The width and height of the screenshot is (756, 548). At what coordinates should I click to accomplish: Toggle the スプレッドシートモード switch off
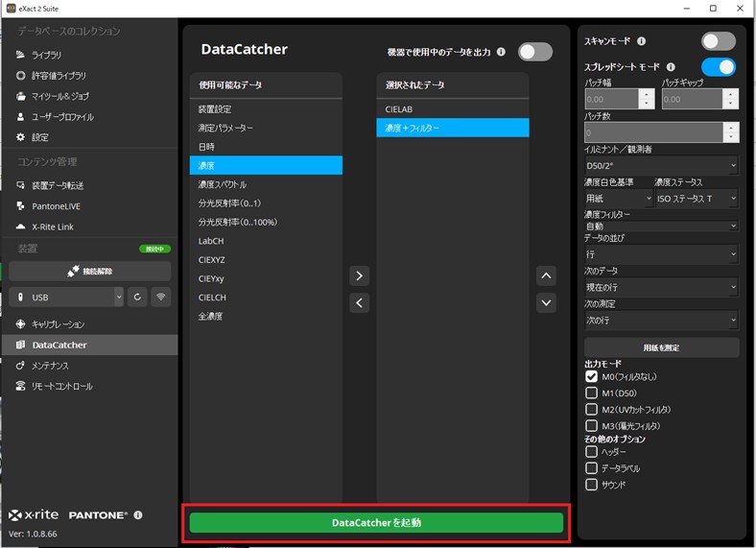tap(719, 67)
